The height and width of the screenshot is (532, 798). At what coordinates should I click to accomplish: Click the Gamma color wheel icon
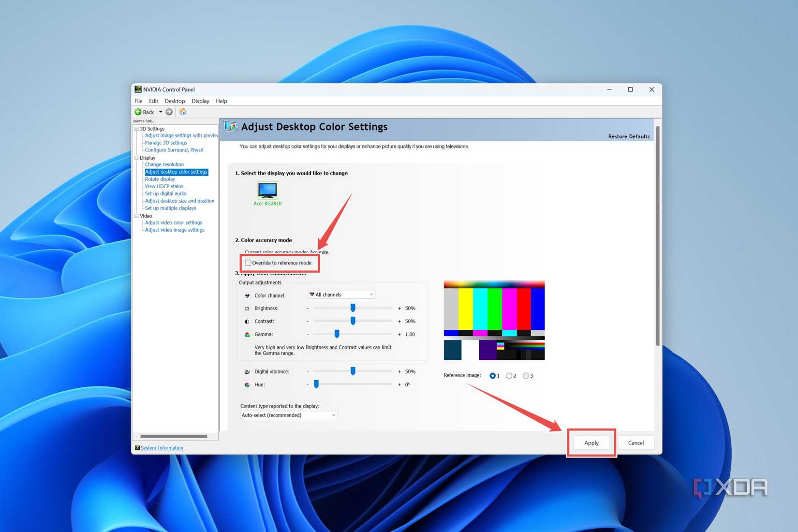(x=247, y=334)
